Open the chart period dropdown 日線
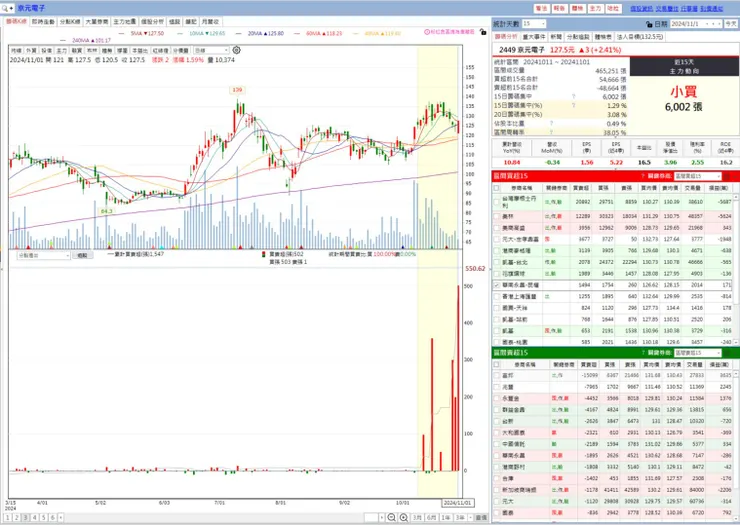Image resolution: width=740 pixels, height=525 pixels. [x=211, y=50]
